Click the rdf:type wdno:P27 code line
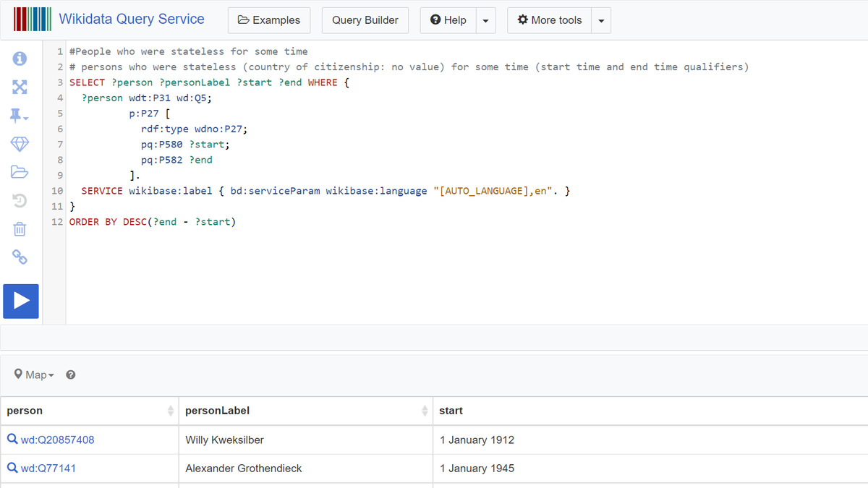The height and width of the screenshot is (488, 868). click(195, 129)
